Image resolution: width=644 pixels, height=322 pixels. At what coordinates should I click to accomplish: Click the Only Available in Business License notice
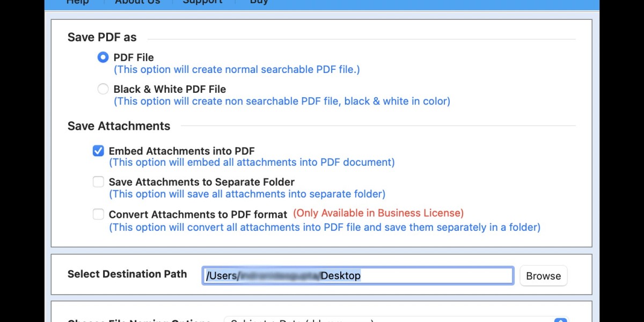[x=378, y=213]
